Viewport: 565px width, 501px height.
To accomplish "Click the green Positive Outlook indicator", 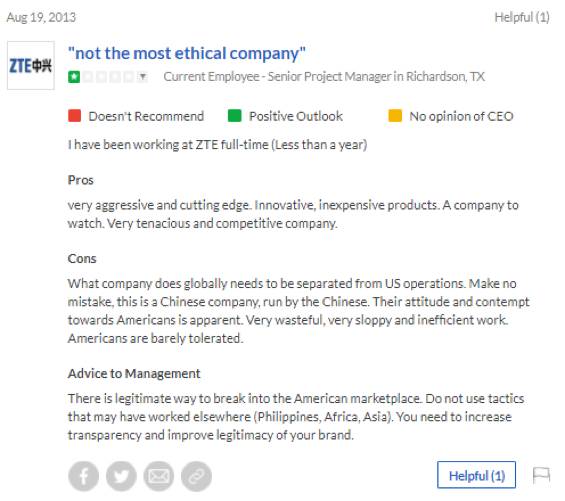I will pos(235,116).
